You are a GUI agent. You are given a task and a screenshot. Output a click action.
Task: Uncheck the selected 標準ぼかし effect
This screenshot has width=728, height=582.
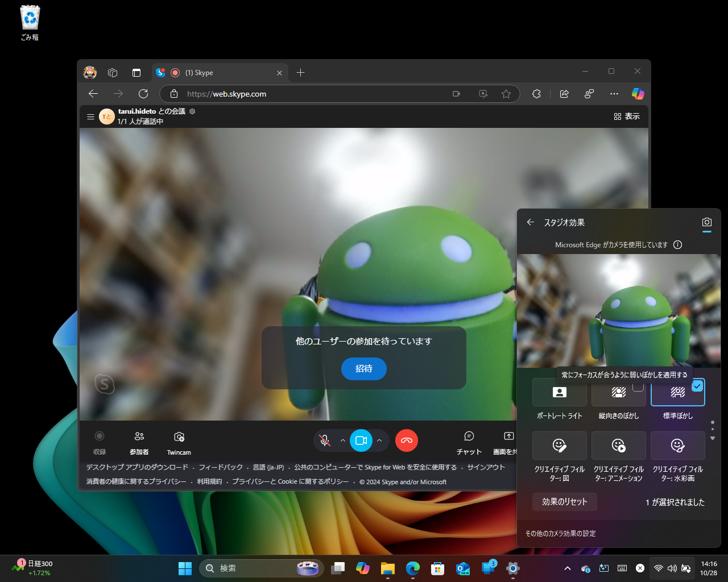point(696,386)
